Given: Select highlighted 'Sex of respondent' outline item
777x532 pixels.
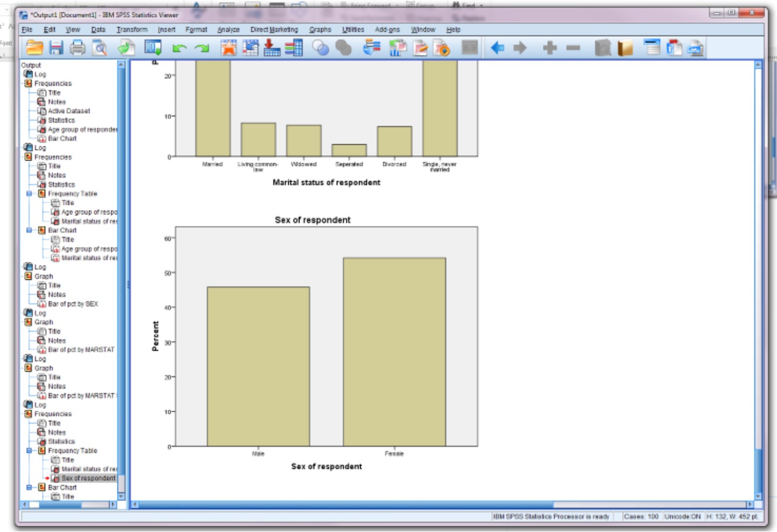Looking at the screenshot, I should [x=88, y=478].
